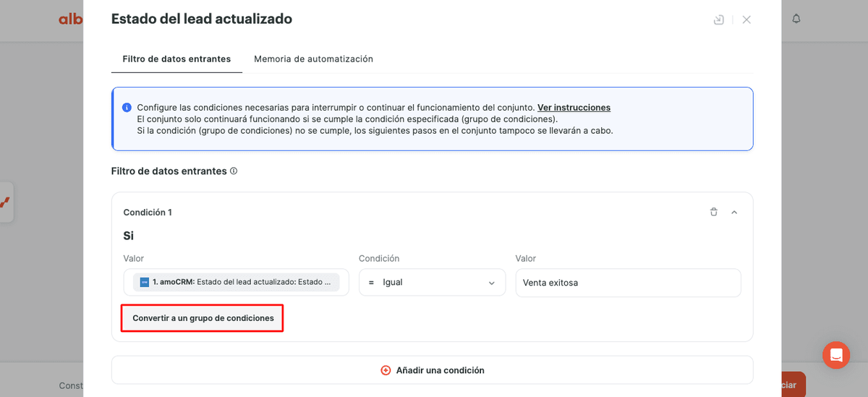The width and height of the screenshot is (868, 397).
Task: Delete Condición 1 with trash icon
Action: click(714, 212)
